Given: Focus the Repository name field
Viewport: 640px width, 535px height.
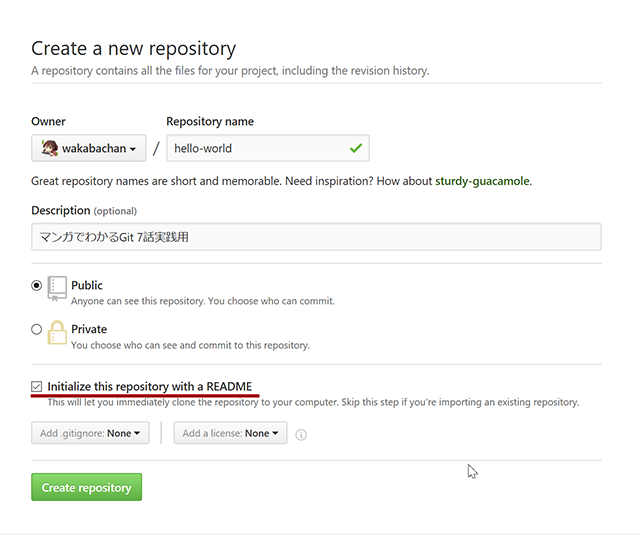Looking at the screenshot, I should (x=268, y=148).
